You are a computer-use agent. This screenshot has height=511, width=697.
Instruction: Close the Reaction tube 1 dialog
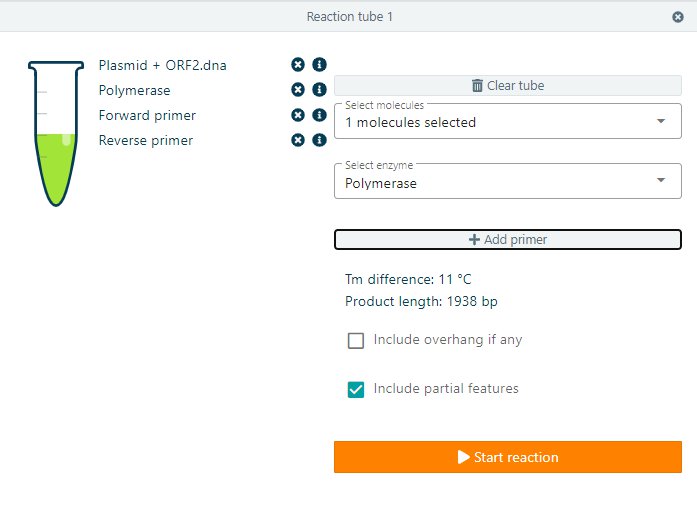[678, 17]
